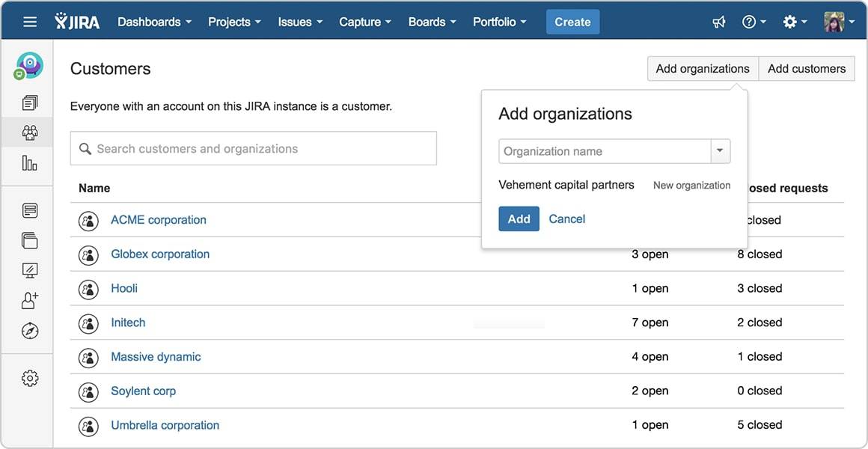Open the help question mark menu

click(754, 22)
